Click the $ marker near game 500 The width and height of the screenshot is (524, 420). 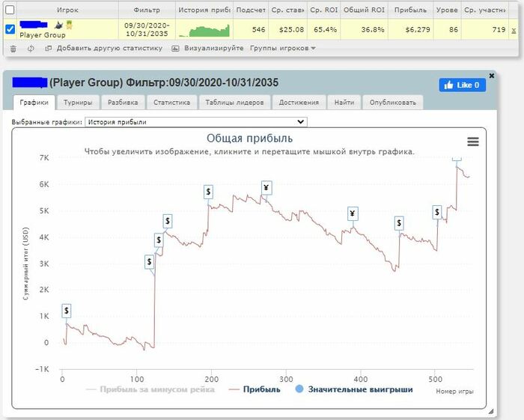(x=436, y=212)
